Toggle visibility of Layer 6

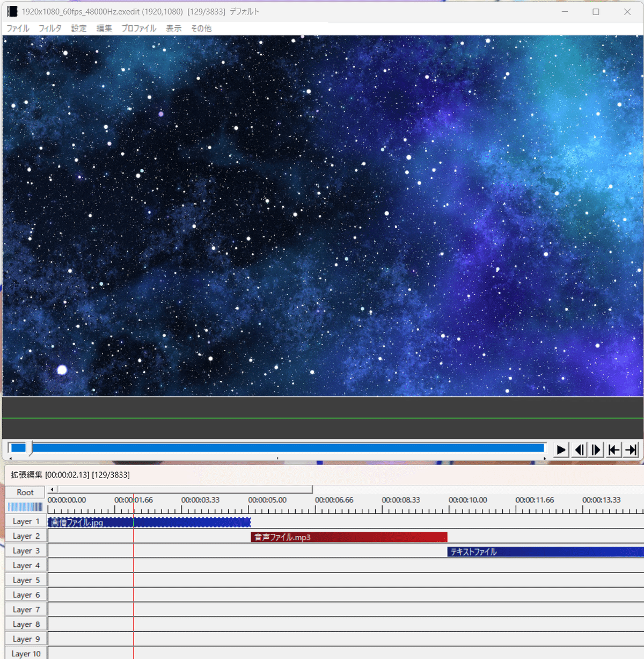(26, 595)
